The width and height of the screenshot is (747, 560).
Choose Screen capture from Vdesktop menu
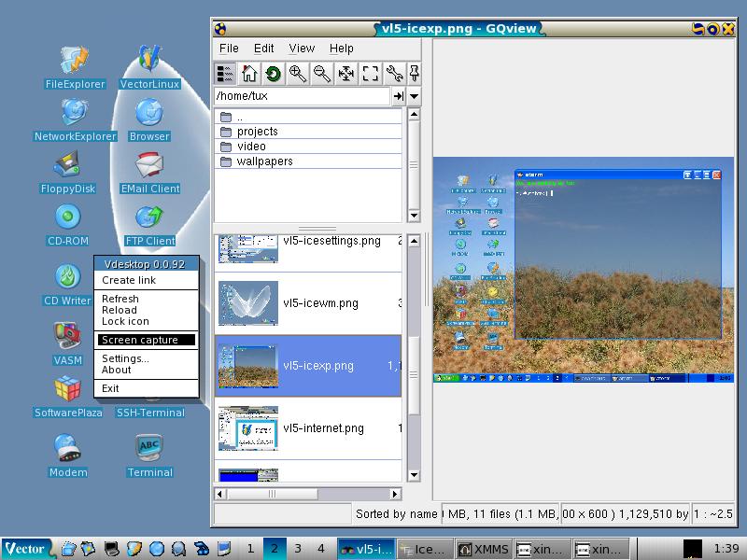(x=147, y=340)
